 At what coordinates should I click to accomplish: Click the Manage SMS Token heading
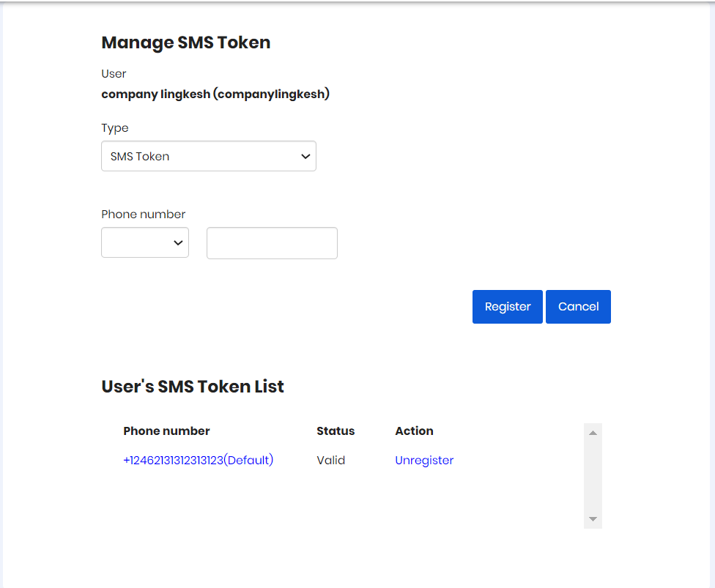click(x=185, y=42)
